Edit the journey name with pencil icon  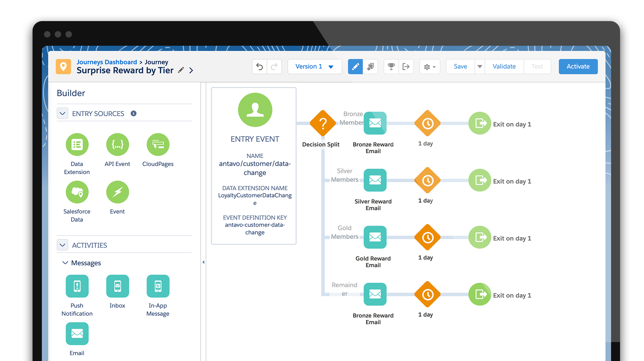click(x=181, y=70)
